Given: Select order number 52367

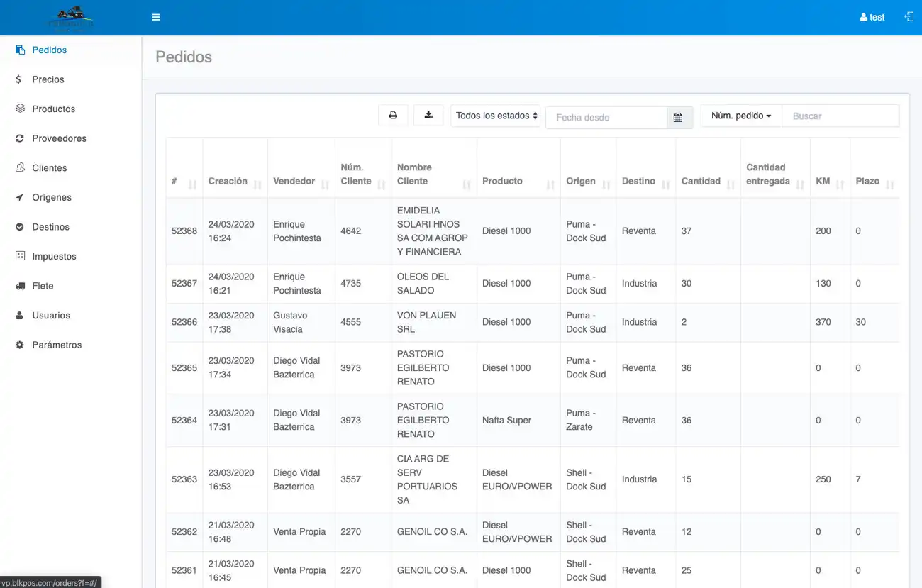Looking at the screenshot, I should click(x=184, y=284).
